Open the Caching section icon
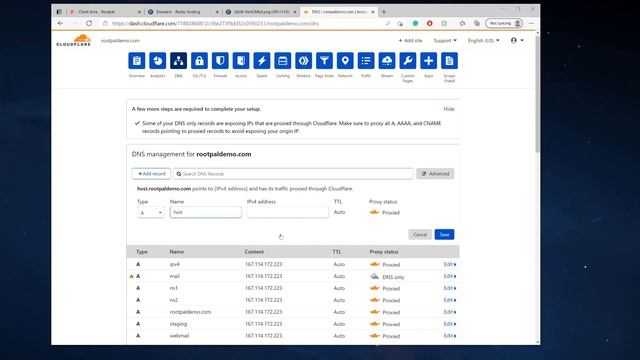 coord(282,61)
